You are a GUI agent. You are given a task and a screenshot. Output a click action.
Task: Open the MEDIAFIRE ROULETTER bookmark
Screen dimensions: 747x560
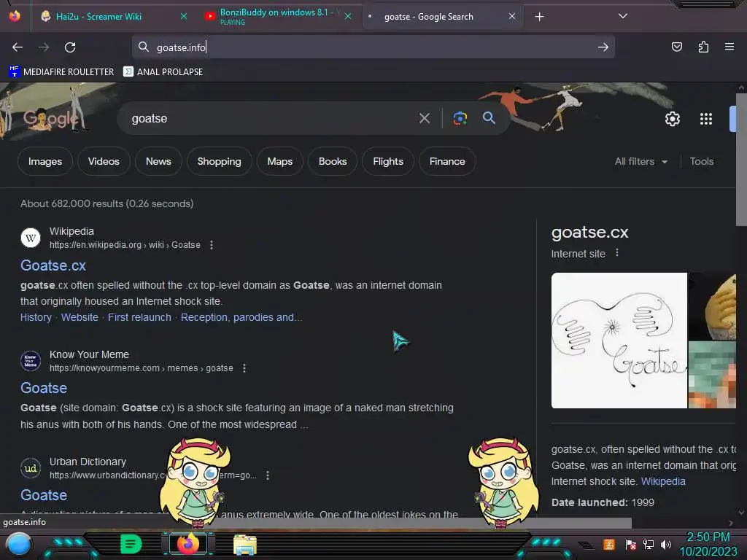[61, 72]
